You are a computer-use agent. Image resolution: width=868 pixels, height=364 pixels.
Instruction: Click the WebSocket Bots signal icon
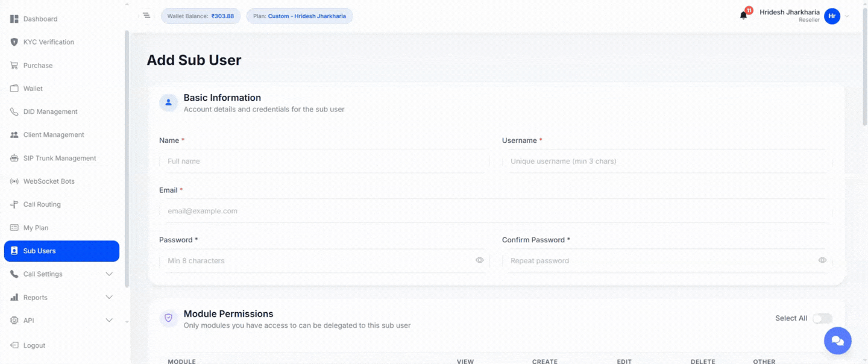tap(14, 181)
